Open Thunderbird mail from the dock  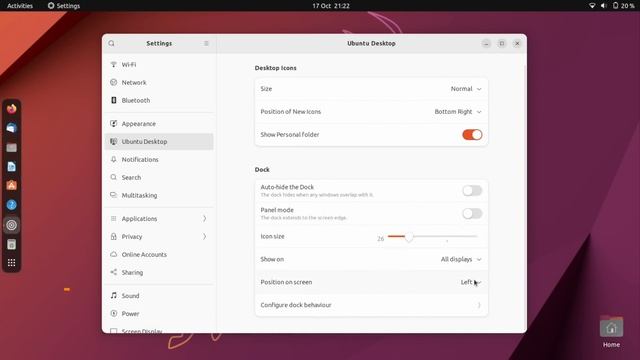pyautogui.click(x=11, y=128)
